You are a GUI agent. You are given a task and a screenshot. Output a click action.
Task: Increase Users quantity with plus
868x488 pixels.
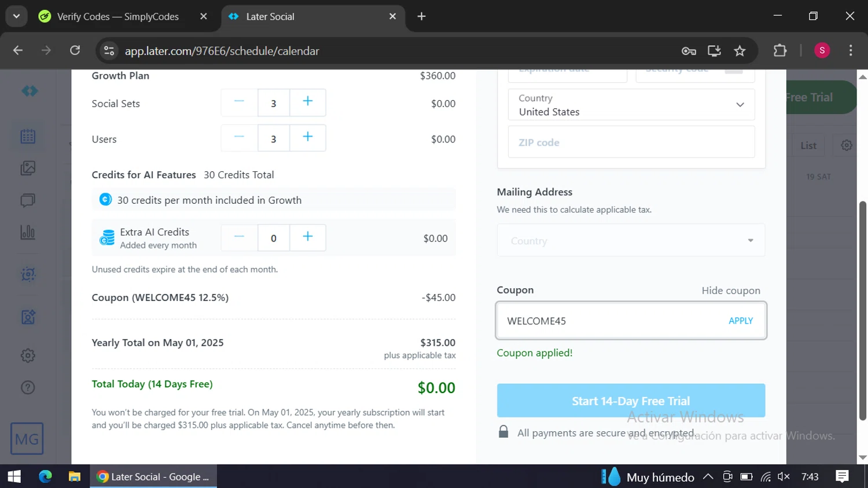[308, 138]
